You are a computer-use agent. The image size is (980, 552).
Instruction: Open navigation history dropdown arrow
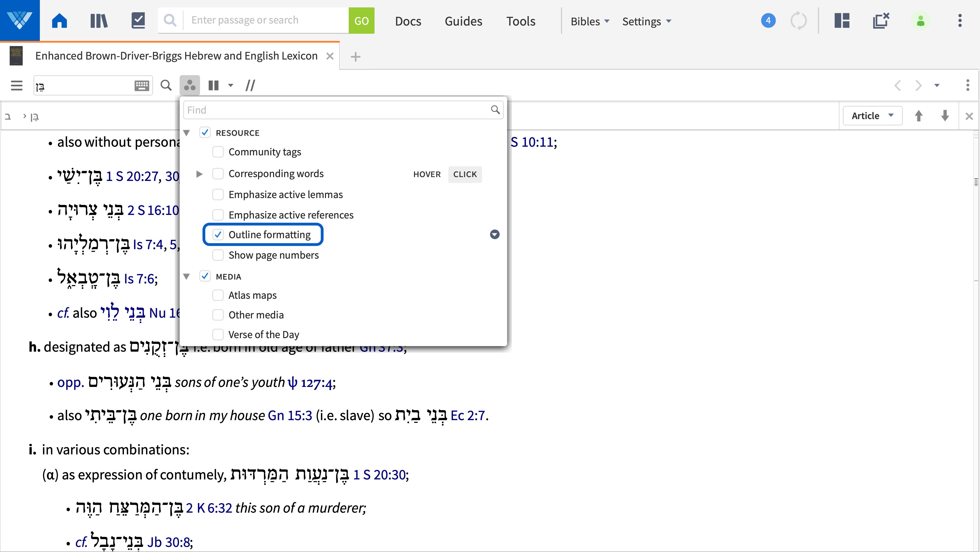(x=937, y=85)
